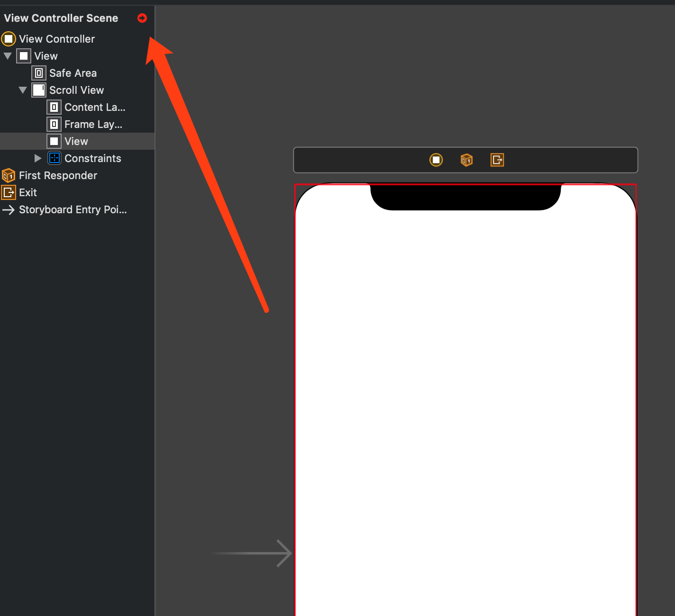Image resolution: width=675 pixels, height=616 pixels.
Task: Click First Responder cube icon in outline
Action: [x=9, y=175]
